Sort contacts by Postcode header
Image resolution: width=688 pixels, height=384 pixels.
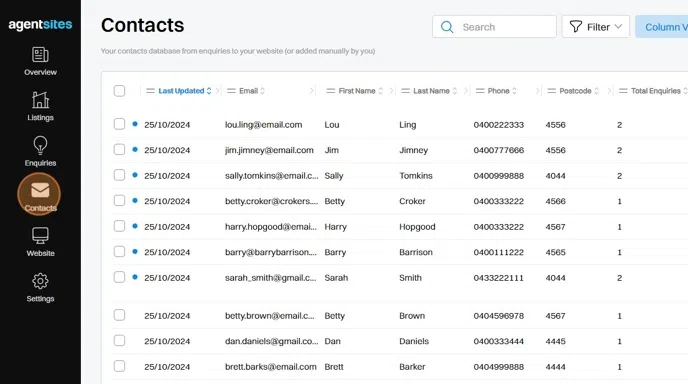click(x=575, y=91)
